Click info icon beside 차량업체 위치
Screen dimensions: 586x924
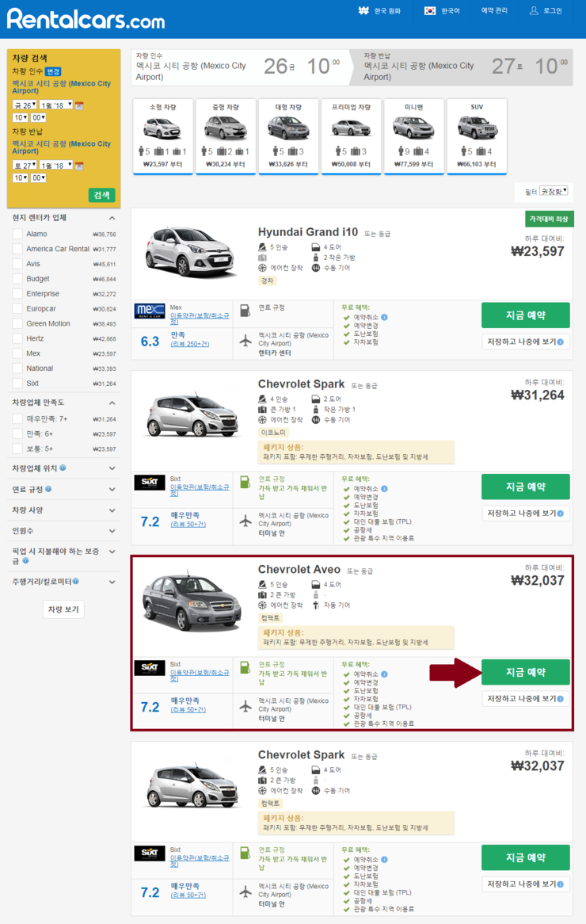coord(63,468)
